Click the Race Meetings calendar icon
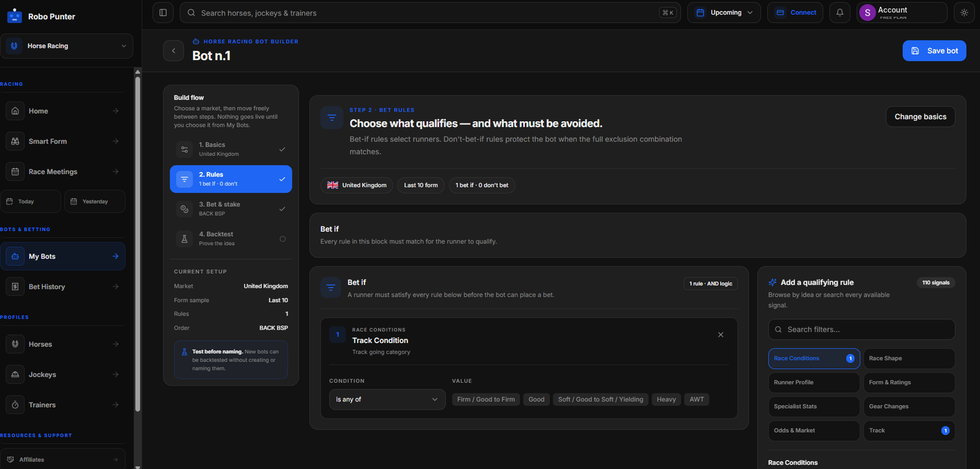Screen dimensions: 980x469 (15, 171)
